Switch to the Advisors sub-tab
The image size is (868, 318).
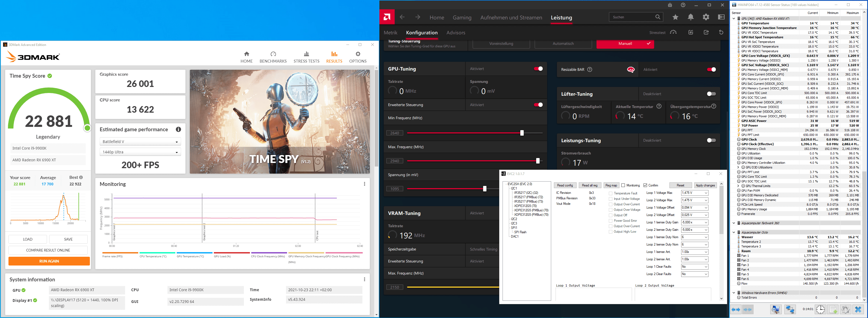[456, 33]
